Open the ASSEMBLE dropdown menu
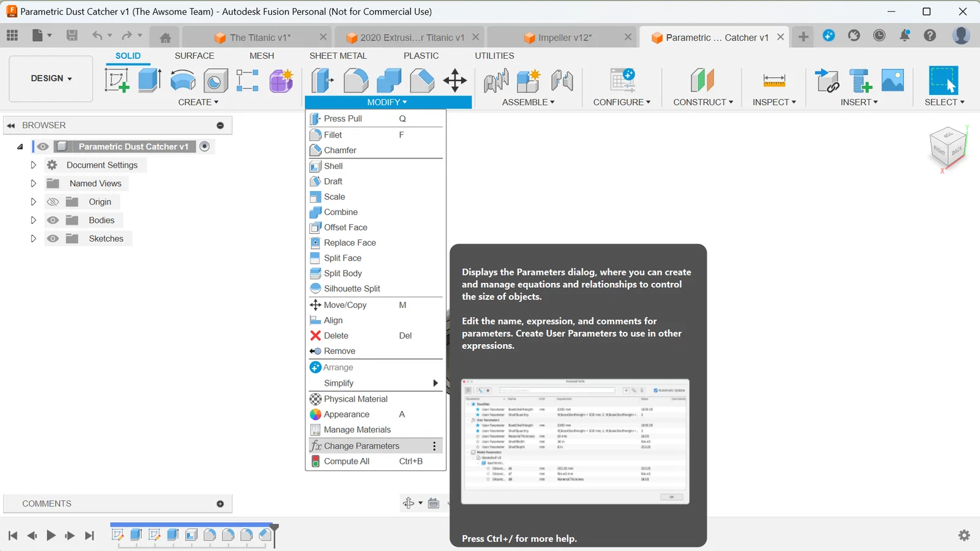This screenshot has width=980, height=551. point(529,102)
